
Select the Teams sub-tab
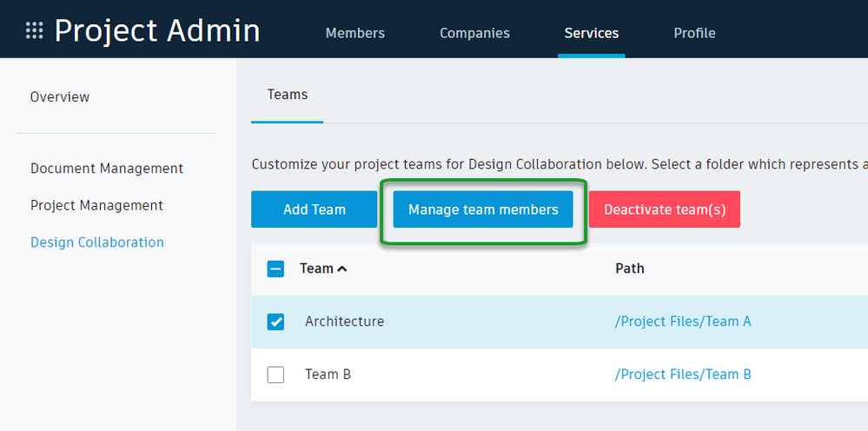[287, 94]
